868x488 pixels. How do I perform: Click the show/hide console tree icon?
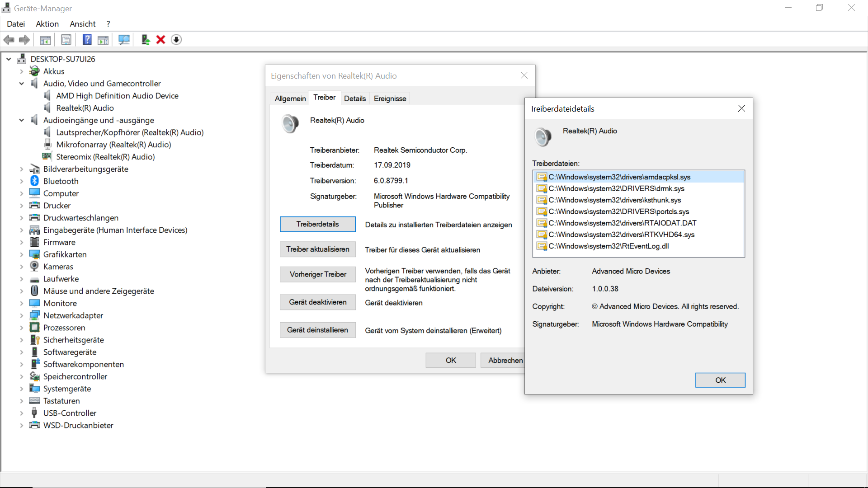(45, 40)
